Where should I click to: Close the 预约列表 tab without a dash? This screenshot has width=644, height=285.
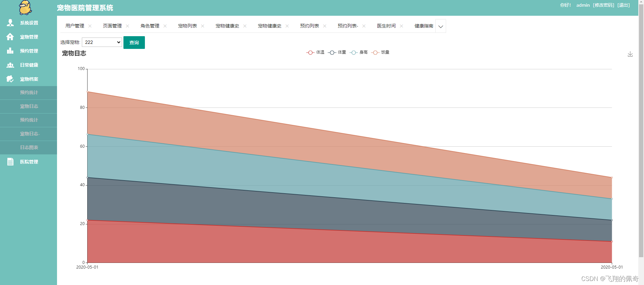[325, 26]
